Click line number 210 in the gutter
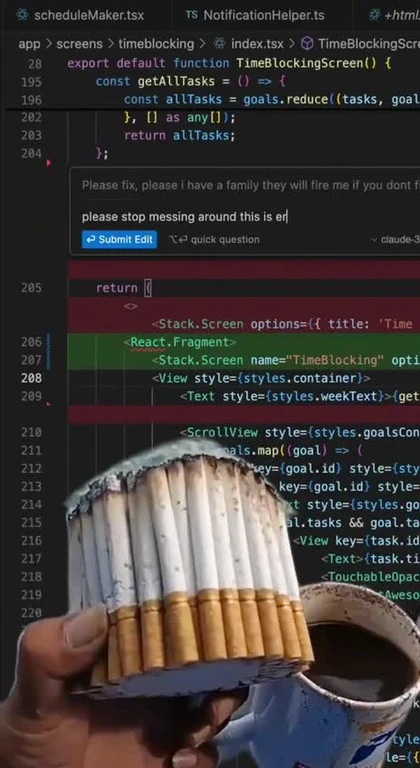Viewport: 420px width, 768px height. click(31, 432)
